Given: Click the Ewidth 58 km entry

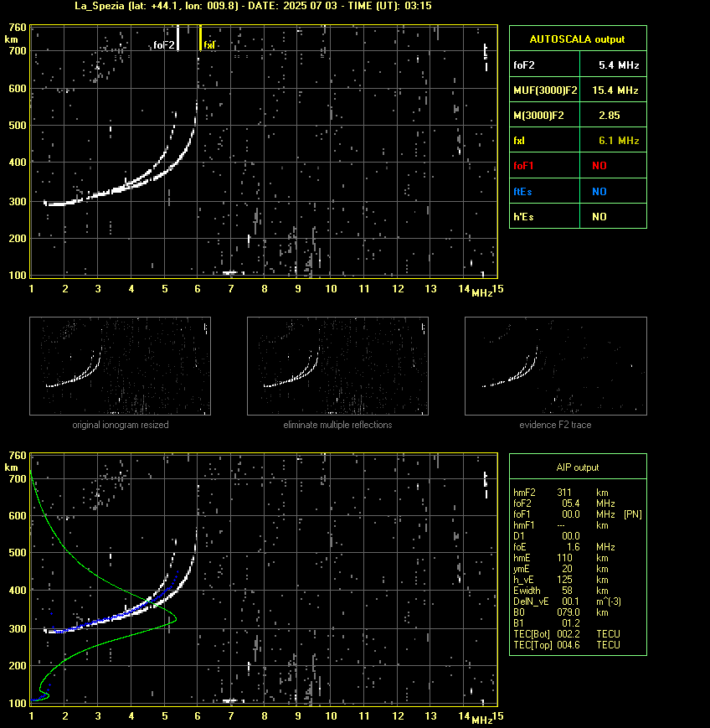Looking at the screenshot, I should pos(561,591).
